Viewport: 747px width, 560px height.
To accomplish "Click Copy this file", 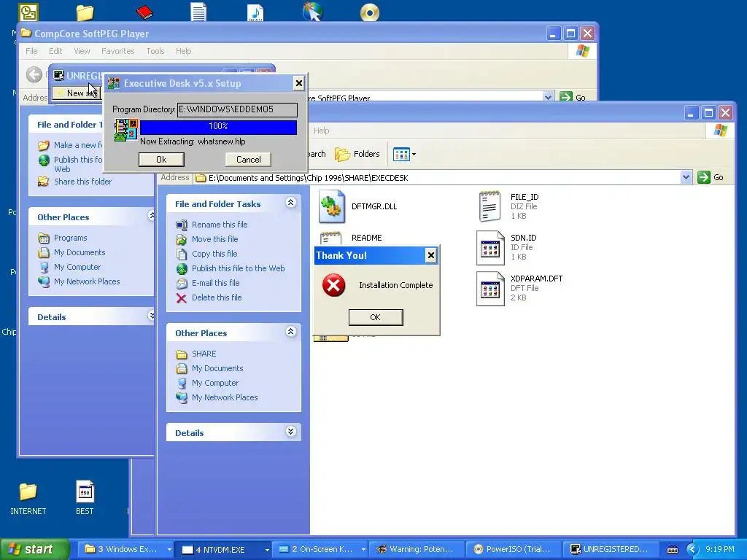I will click(x=214, y=254).
